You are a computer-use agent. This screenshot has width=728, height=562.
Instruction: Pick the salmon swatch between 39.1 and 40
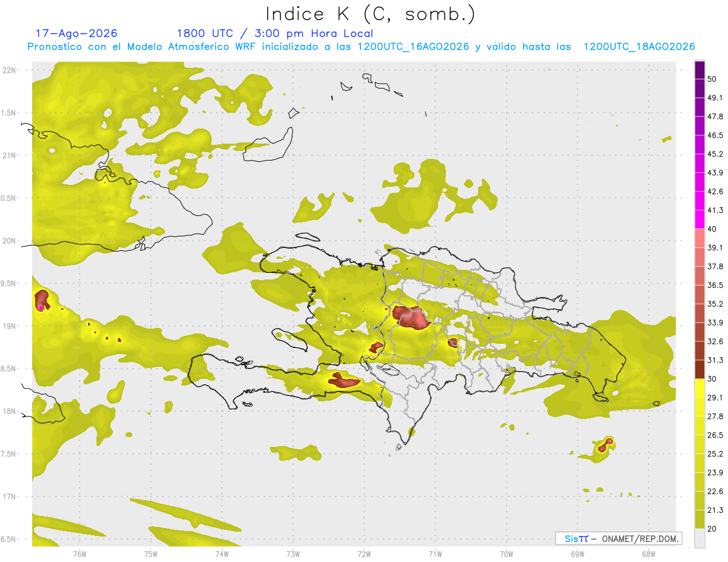(699, 238)
